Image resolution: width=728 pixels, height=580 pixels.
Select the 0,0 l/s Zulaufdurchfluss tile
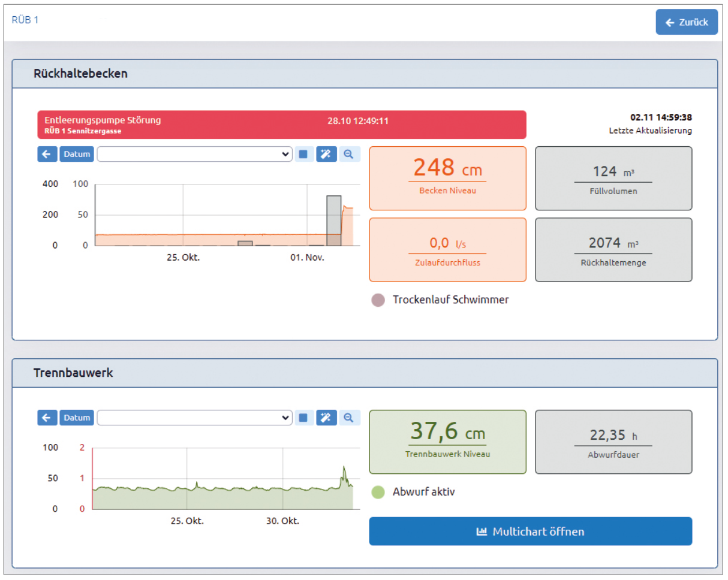click(448, 250)
